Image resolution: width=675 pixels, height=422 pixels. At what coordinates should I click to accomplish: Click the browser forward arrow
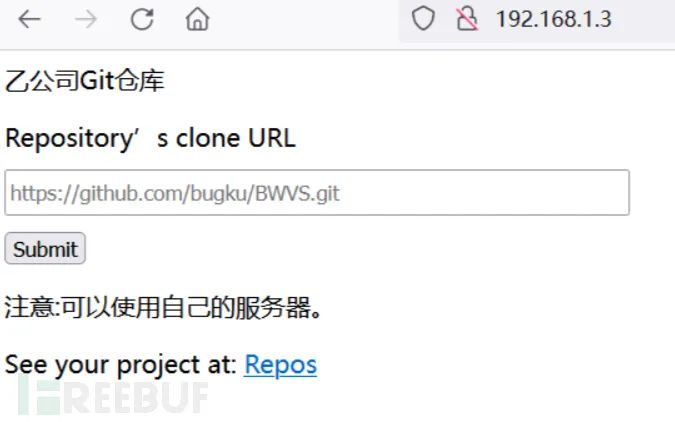pos(86,19)
